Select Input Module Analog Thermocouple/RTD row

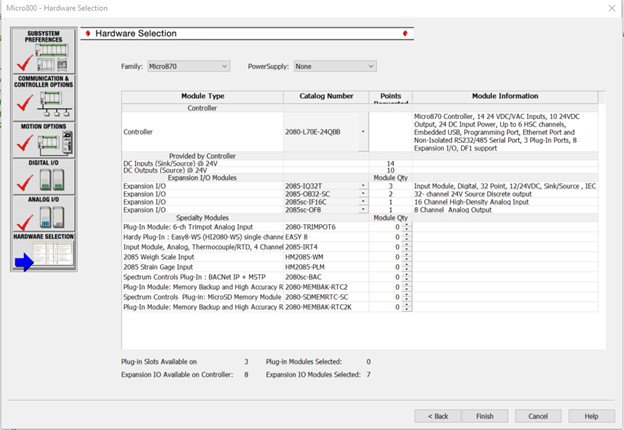coord(360,247)
